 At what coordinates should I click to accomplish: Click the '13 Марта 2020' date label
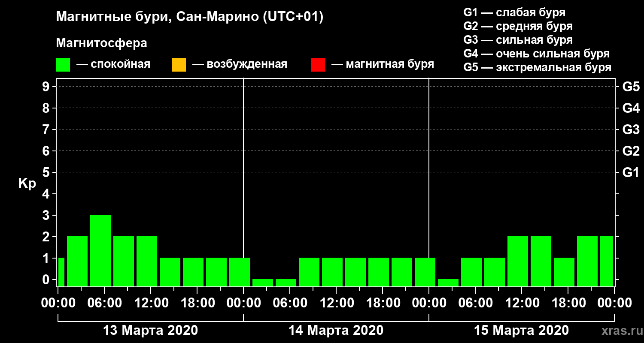pos(151,331)
